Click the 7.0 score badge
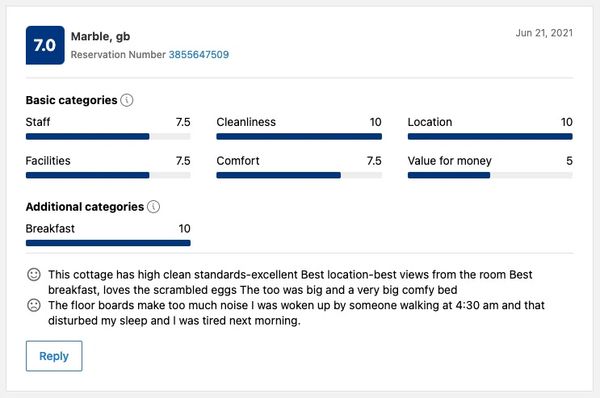 tap(45, 45)
